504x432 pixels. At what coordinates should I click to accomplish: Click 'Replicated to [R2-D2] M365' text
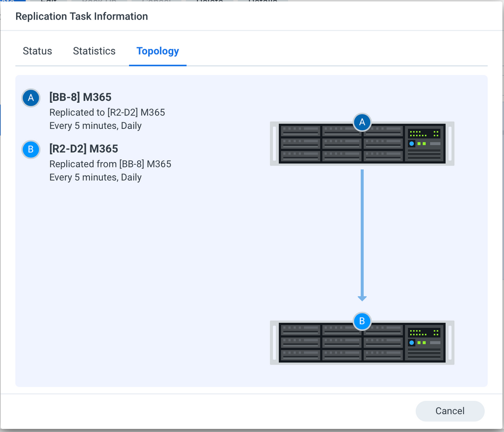(107, 112)
